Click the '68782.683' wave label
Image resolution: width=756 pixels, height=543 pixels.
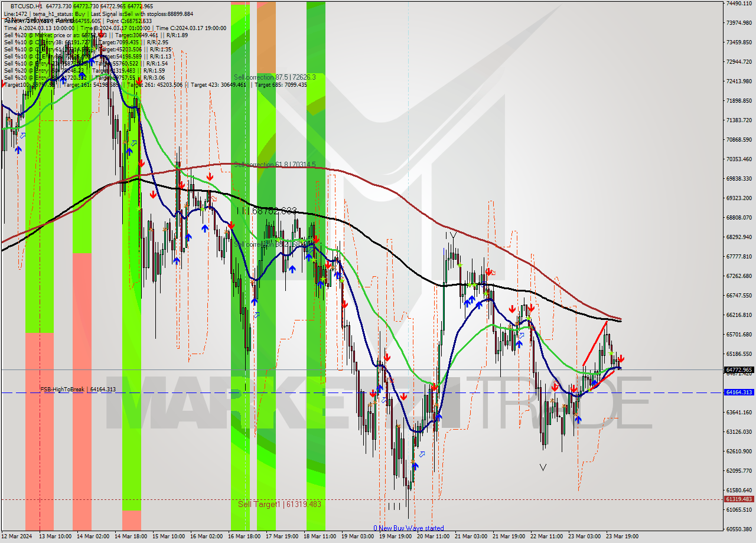click(274, 211)
